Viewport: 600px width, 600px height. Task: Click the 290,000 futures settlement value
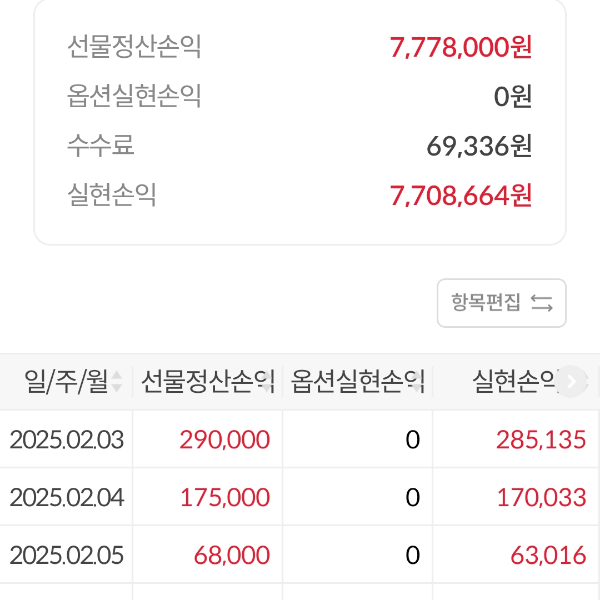pos(225,439)
